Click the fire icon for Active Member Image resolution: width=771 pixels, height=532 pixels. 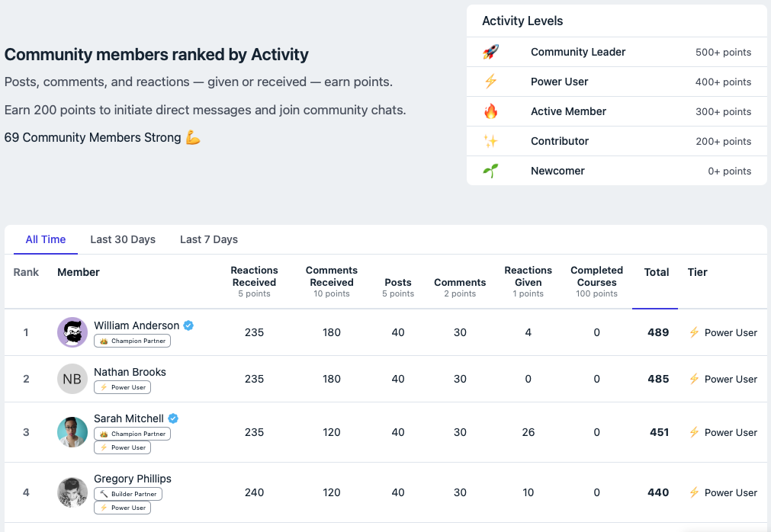pyautogui.click(x=490, y=111)
